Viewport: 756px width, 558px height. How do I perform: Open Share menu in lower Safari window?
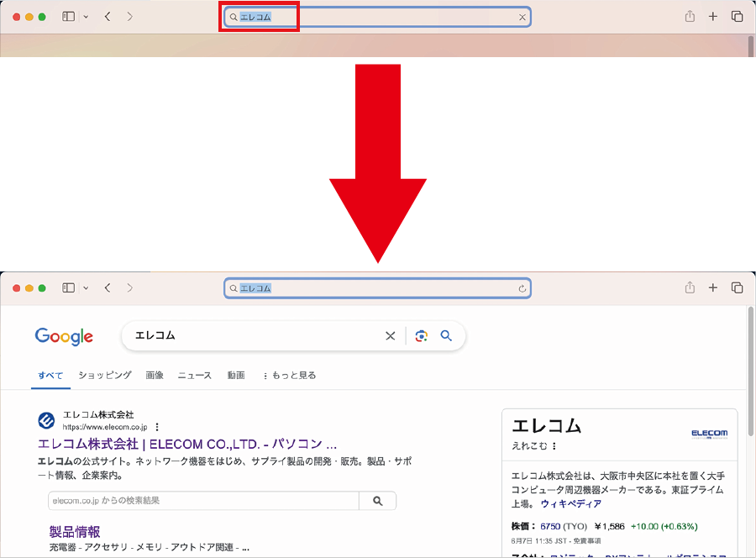point(690,287)
